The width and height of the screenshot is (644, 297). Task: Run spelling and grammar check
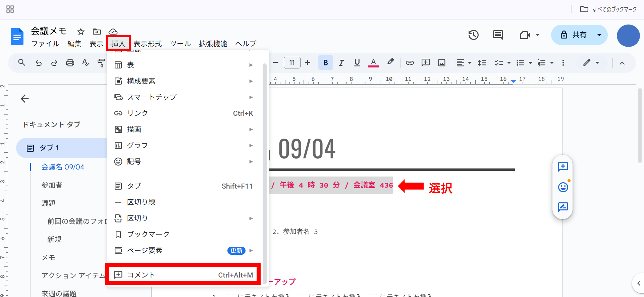86,63
